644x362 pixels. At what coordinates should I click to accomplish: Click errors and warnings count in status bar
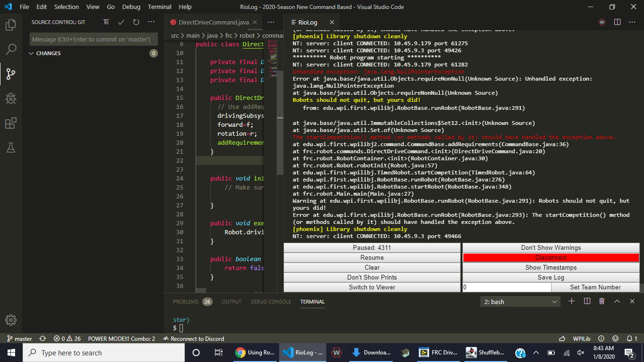pos(67,338)
